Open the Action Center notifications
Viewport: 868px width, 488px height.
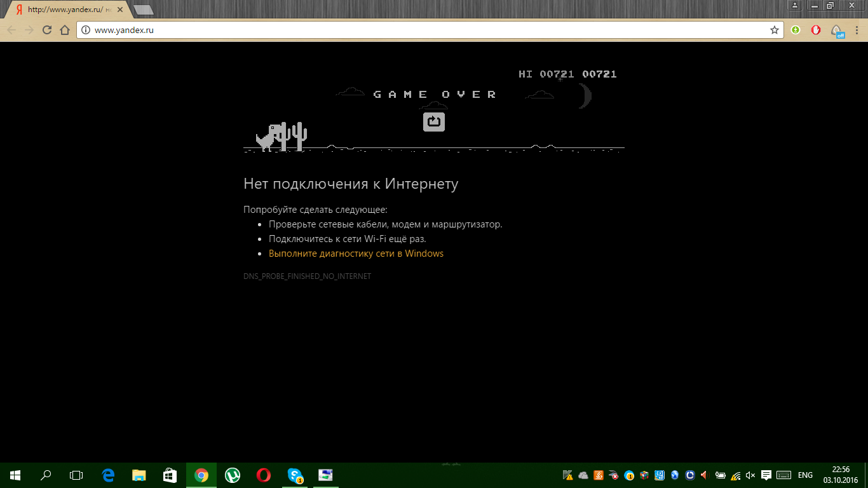tap(766, 475)
